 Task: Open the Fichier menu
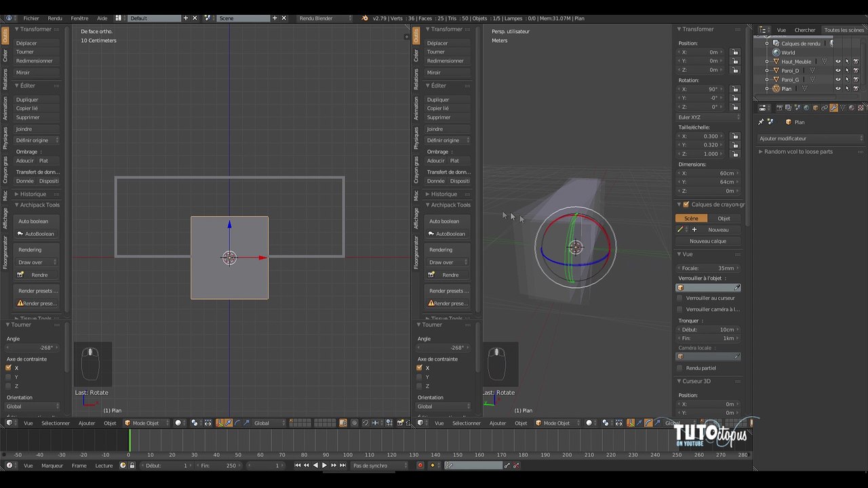[x=31, y=18]
